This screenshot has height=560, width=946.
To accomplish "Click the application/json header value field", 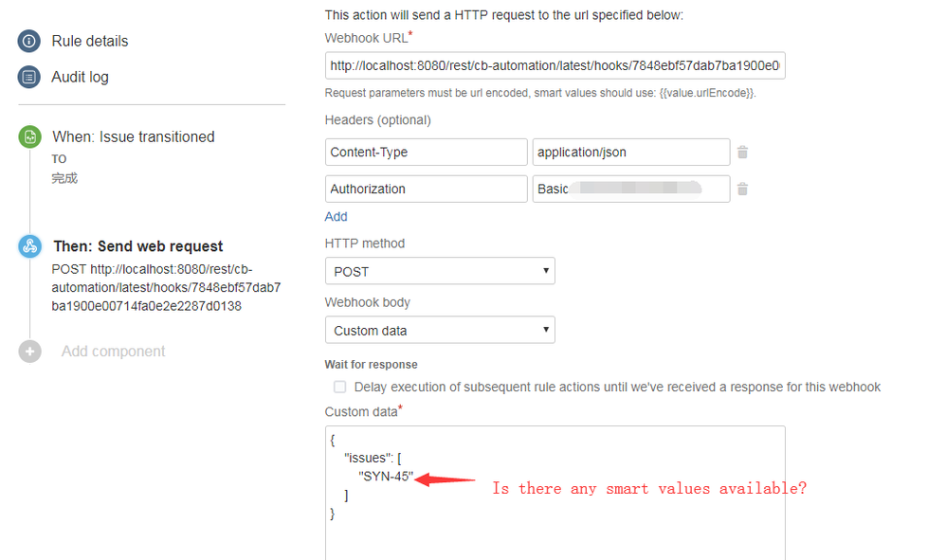I will 631,152.
